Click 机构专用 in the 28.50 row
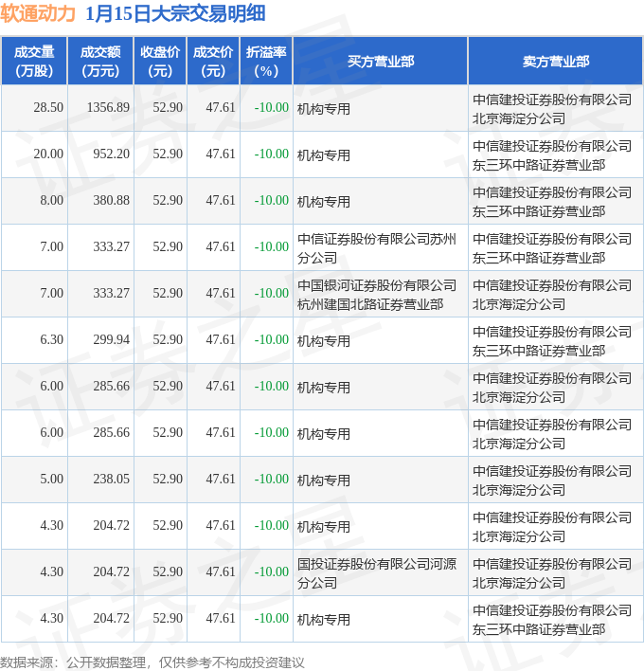644x671 pixels. pyautogui.click(x=324, y=109)
